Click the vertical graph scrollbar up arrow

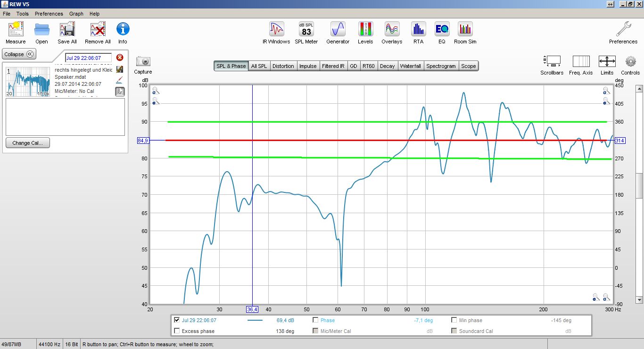[x=639, y=89]
